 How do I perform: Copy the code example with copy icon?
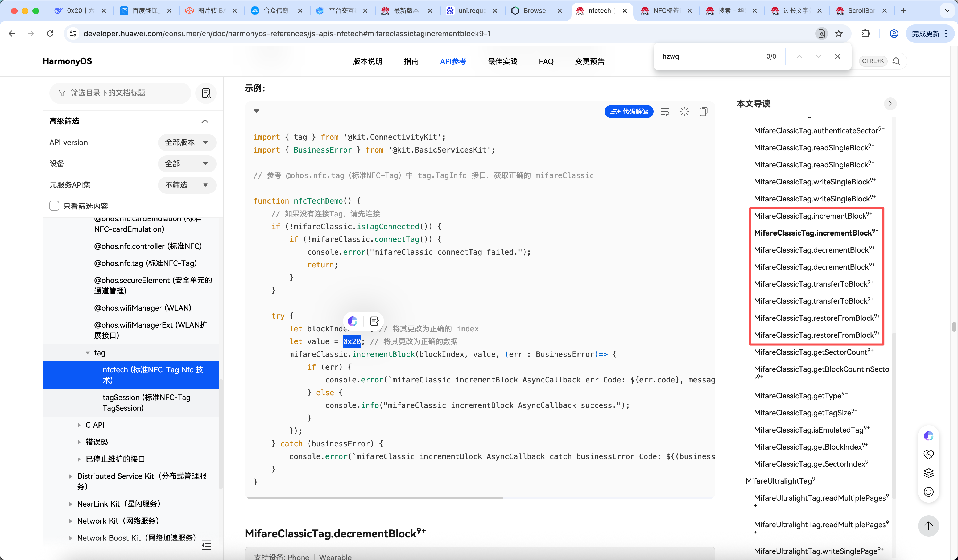coord(703,112)
